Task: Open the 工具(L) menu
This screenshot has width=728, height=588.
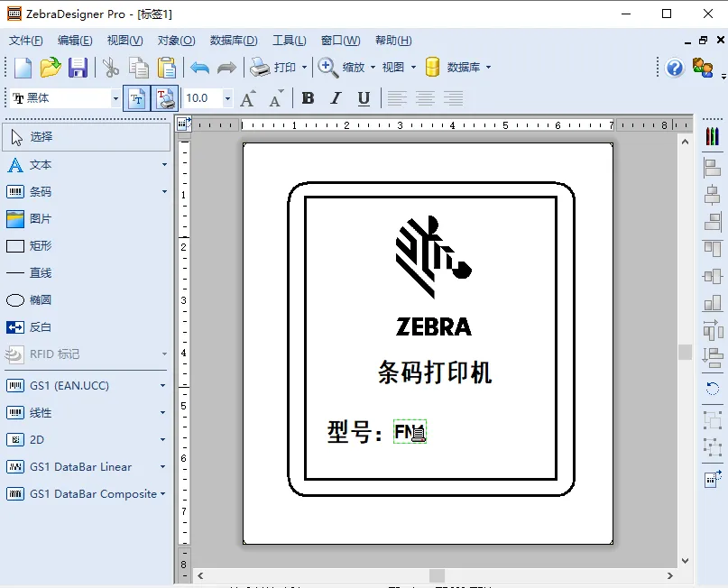Action: point(289,41)
